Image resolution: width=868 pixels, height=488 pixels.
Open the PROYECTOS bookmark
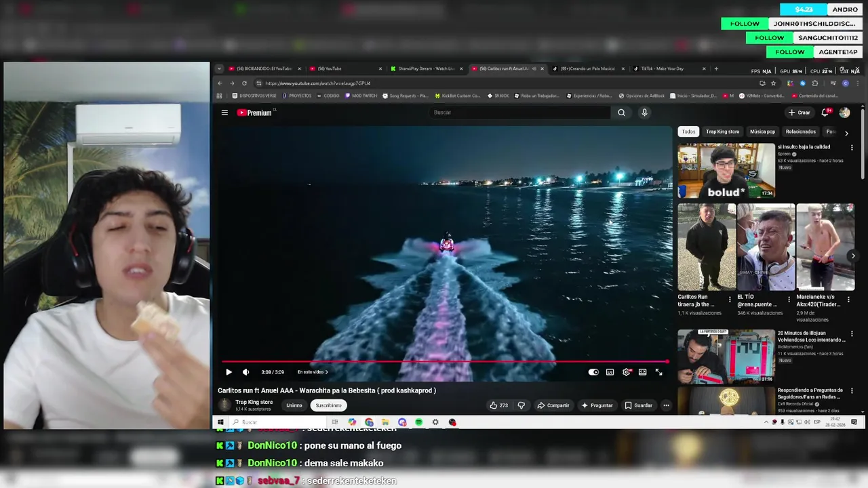pyautogui.click(x=297, y=96)
